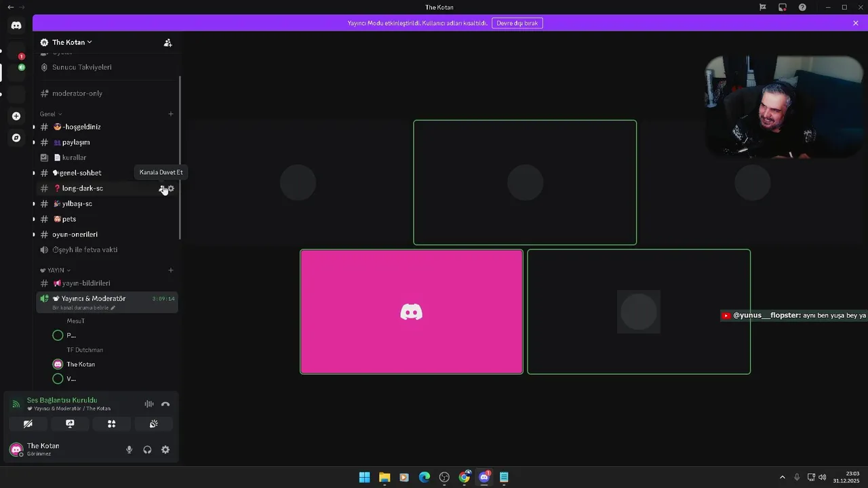Add a channel to YAYIN category
868x488 pixels.
tap(171, 270)
